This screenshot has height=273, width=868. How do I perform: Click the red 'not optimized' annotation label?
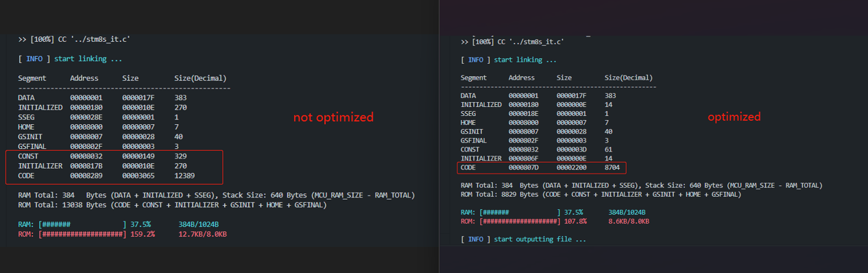coord(333,117)
